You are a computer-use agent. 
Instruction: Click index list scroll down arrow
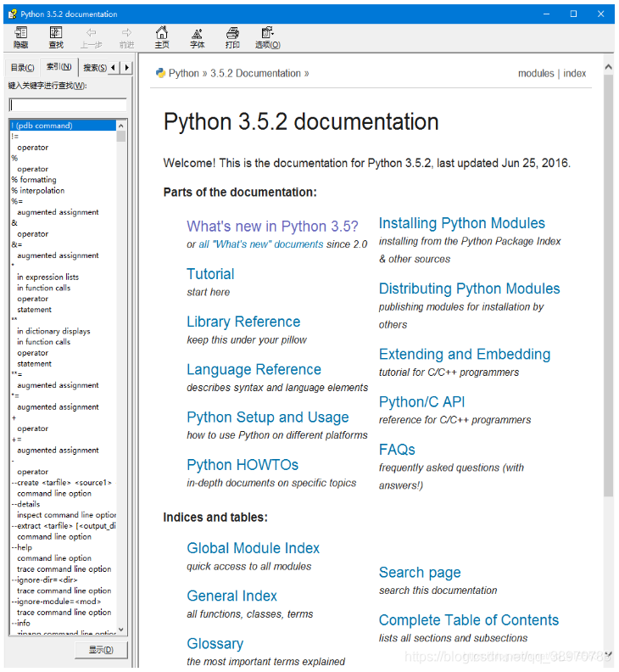coord(121,629)
